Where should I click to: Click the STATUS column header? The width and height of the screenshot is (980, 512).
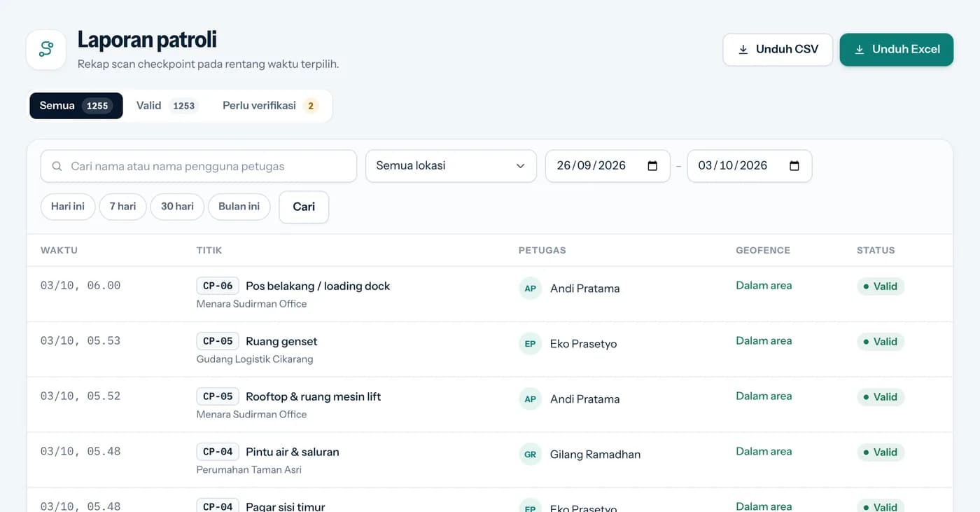[x=876, y=251]
